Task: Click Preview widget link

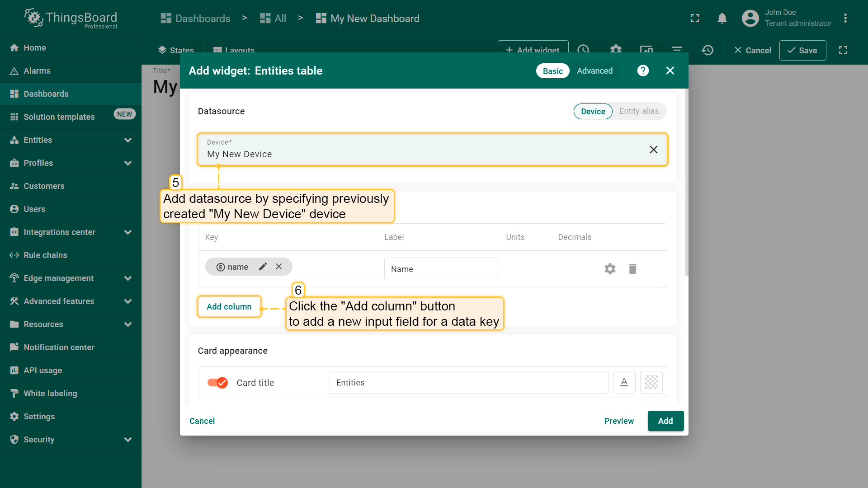Action: pyautogui.click(x=618, y=421)
